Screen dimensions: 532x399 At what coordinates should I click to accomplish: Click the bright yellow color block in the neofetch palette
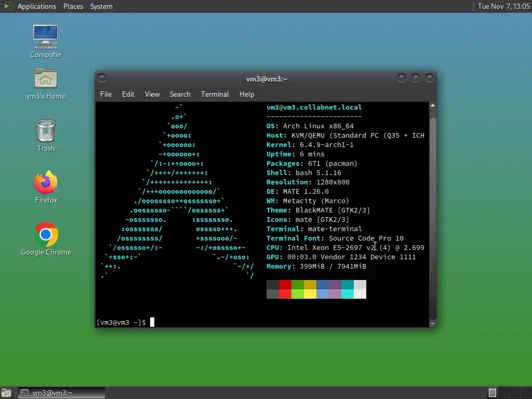point(310,294)
